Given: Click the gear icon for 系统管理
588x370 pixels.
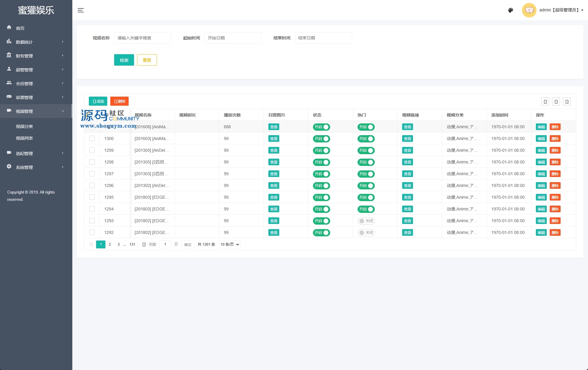Looking at the screenshot, I should coord(9,166).
